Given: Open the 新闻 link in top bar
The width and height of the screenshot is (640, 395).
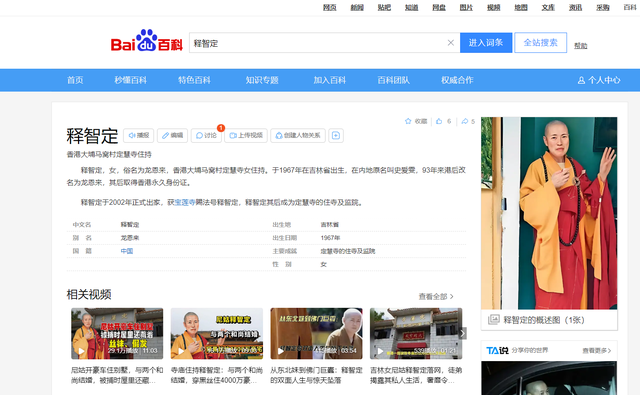Looking at the screenshot, I should pos(357,7).
